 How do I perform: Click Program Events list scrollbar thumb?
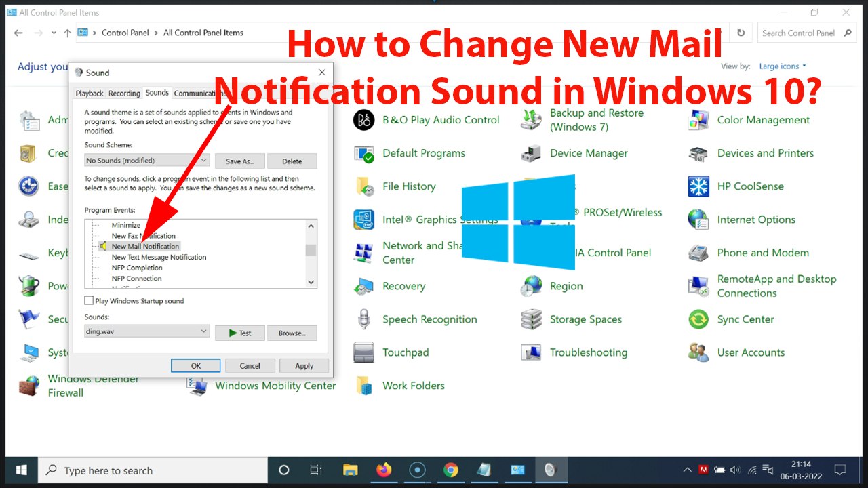(x=311, y=250)
